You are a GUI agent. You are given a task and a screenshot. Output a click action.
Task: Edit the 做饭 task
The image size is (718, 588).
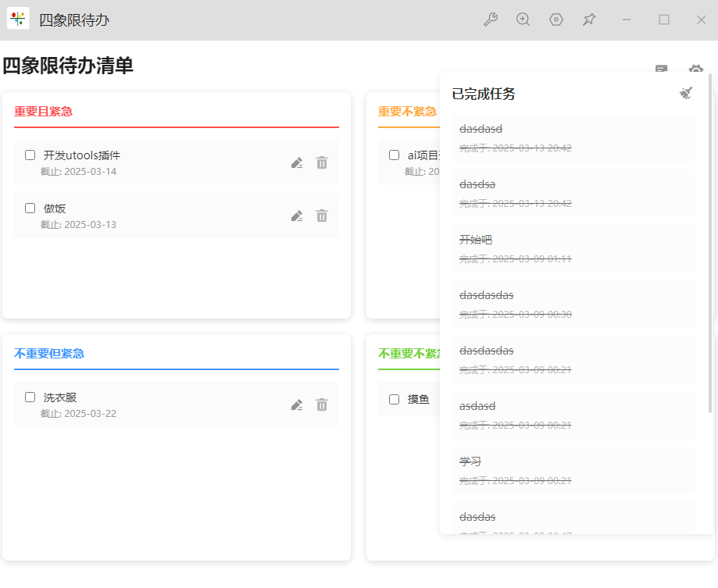point(297,216)
